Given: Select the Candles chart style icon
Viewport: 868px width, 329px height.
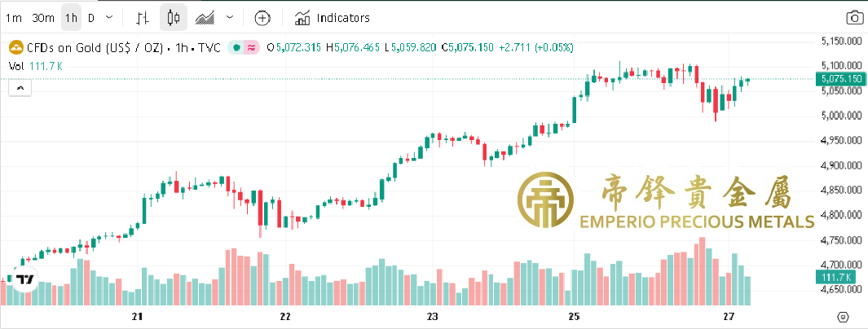Looking at the screenshot, I should point(173,17).
